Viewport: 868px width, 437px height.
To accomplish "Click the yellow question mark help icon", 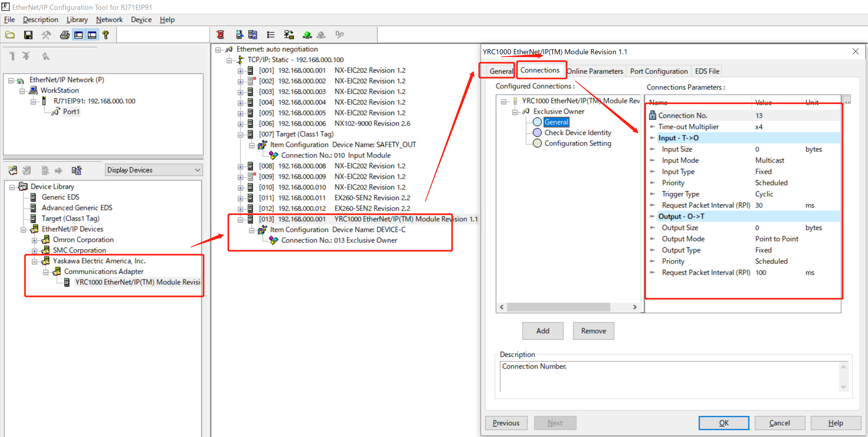I will tap(105, 35).
